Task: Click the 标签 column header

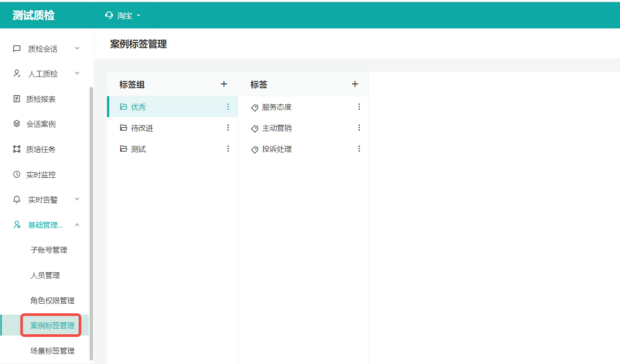Action: point(259,85)
